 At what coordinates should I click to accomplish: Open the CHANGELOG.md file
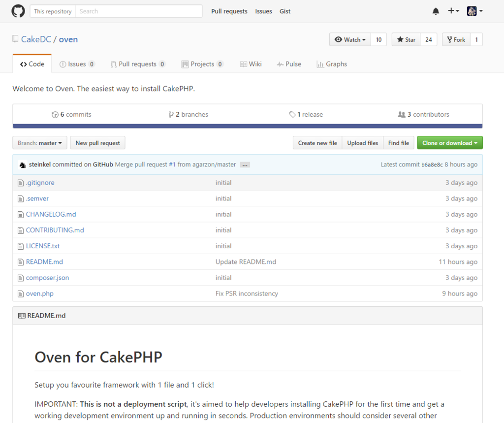51,214
